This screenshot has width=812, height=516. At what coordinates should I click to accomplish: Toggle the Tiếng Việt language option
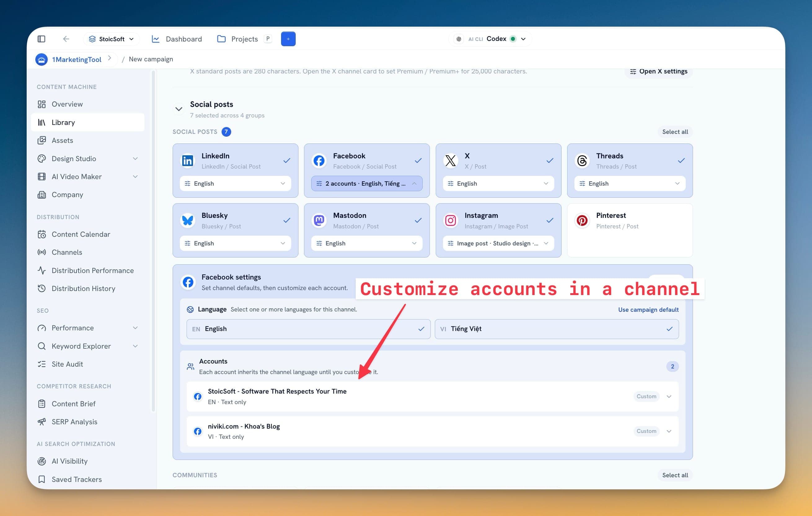tap(556, 329)
